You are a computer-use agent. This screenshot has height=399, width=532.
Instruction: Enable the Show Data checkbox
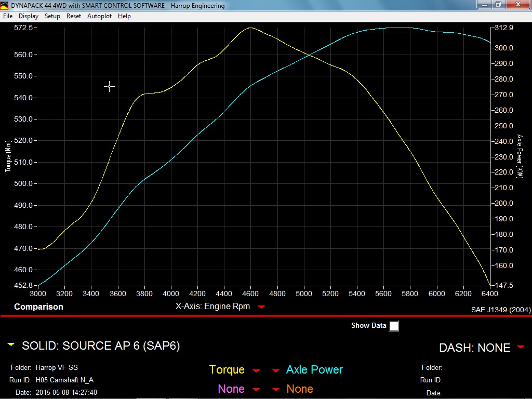click(x=394, y=326)
